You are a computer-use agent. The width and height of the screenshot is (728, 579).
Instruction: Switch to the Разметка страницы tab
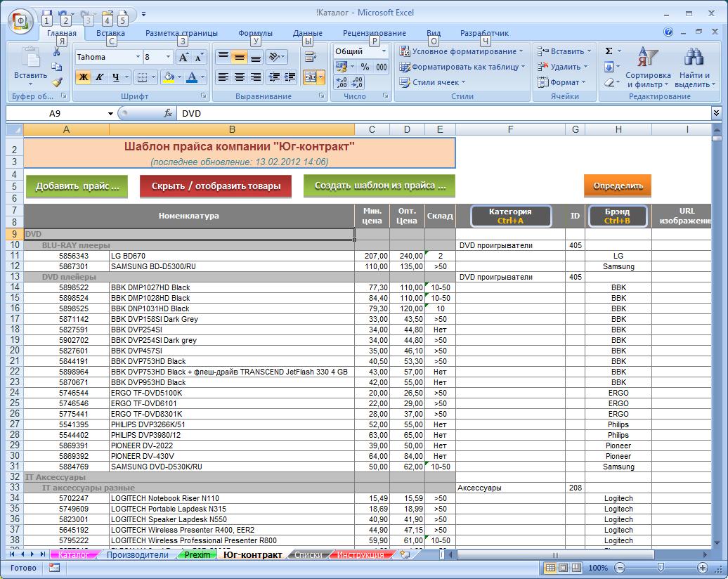(x=181, y=33)
